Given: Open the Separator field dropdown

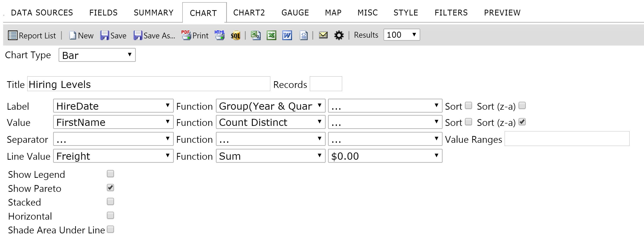Looking at the screenshot, I should click(x=113, y=139).
